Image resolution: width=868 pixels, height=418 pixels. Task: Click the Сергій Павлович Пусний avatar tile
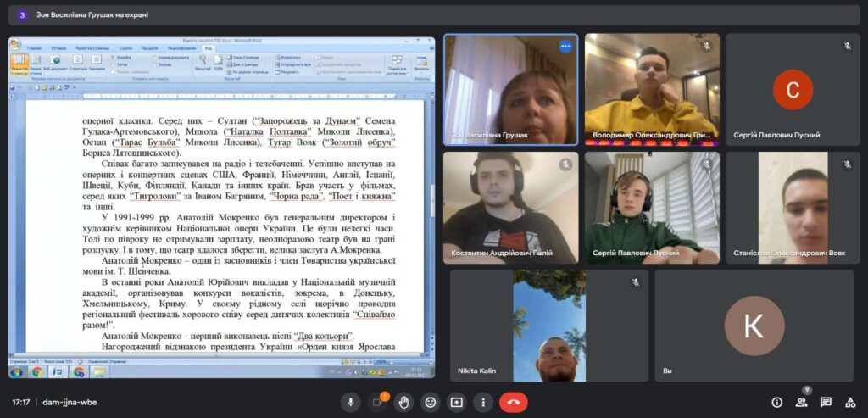793,89
